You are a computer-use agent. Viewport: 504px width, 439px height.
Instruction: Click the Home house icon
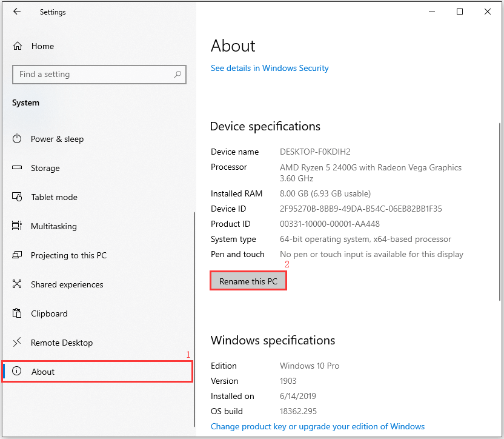pyautogui.click(x=18, y=46)
